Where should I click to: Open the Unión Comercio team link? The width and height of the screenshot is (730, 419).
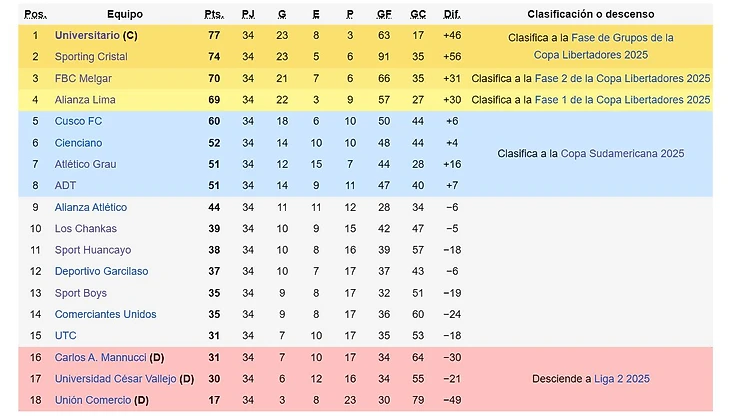coord(93,400)
